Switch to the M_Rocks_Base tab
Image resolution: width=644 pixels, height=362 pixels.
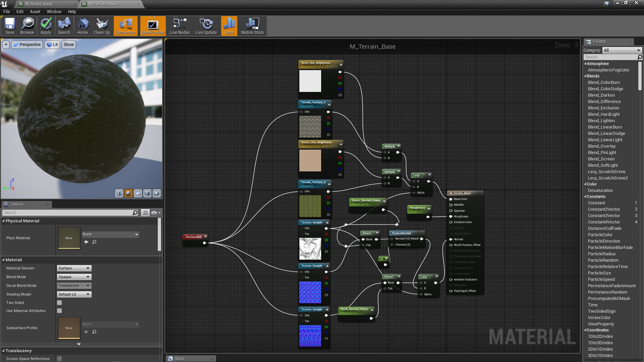pos(39,4)
